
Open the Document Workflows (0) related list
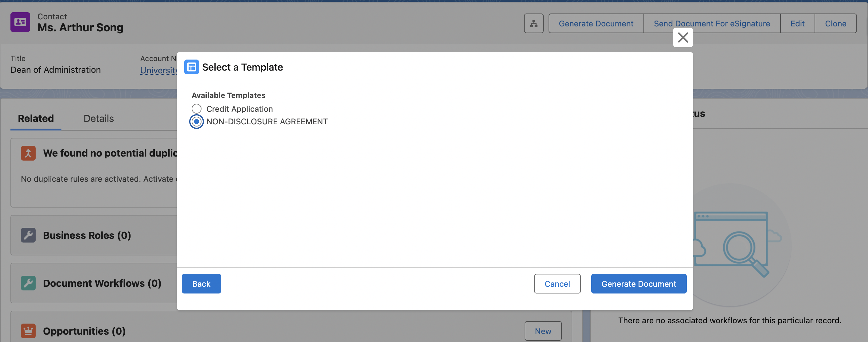point(102,283)
